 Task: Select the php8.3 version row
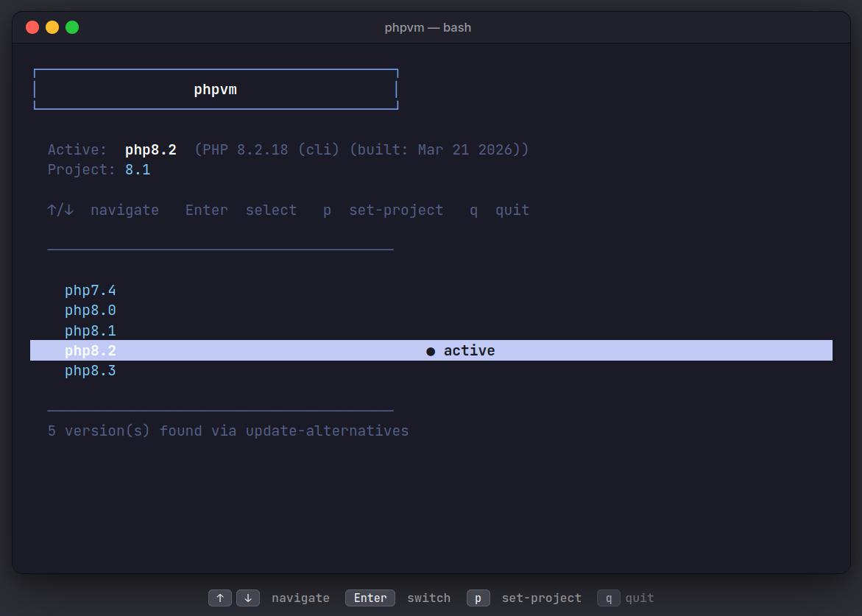pos(431,371)
